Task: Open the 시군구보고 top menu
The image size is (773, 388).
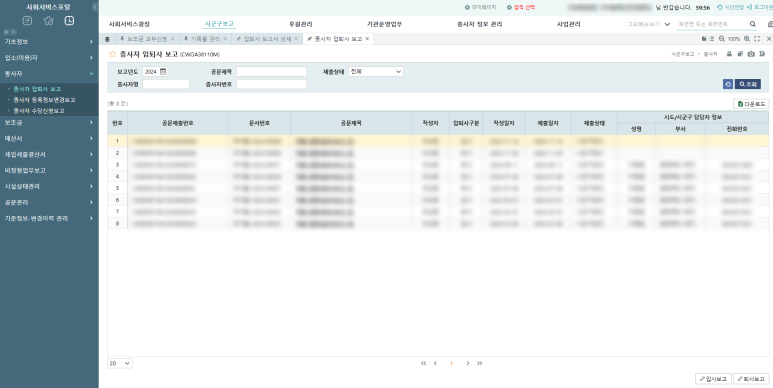Action: tap(219, 24)
